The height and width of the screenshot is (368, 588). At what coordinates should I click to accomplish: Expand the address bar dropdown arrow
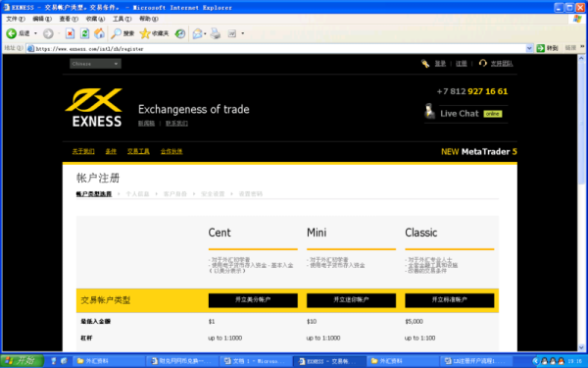[529, 48]
